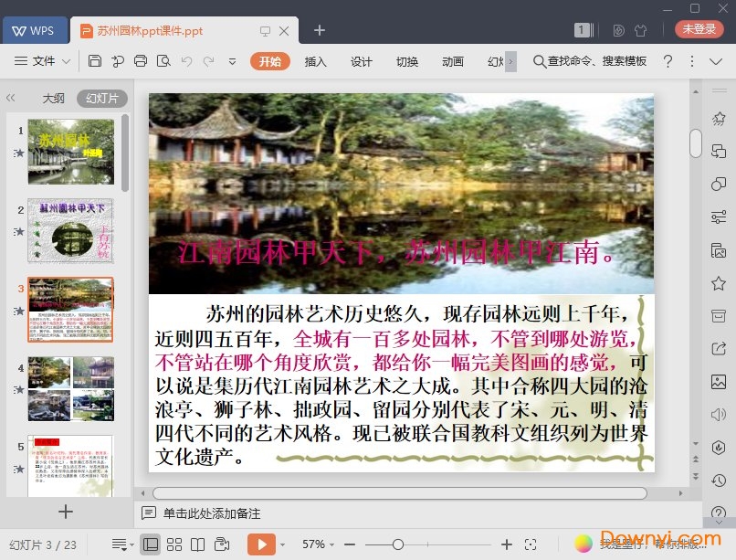Image resolution: width=736 pixels, height=560 pixels.
Task: Open Print Preview from quick toolbar
Action: click(163, 61)
